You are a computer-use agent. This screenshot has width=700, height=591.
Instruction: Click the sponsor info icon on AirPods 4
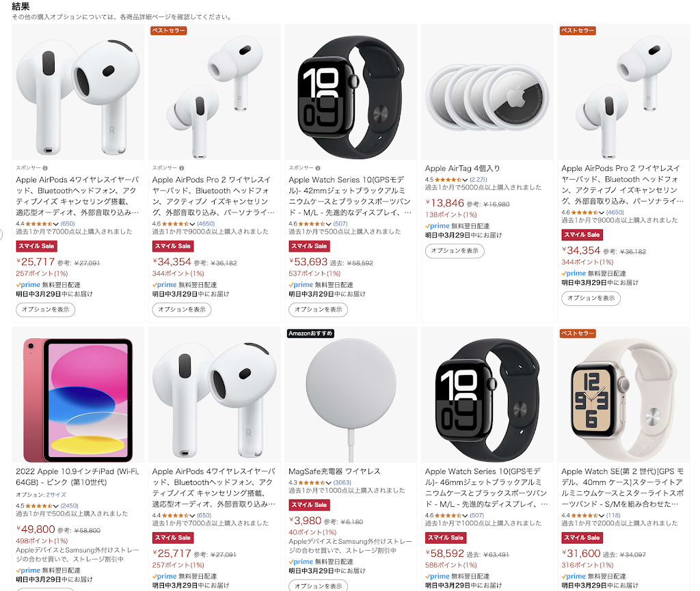pyautogui.click(x=45, y=168)
